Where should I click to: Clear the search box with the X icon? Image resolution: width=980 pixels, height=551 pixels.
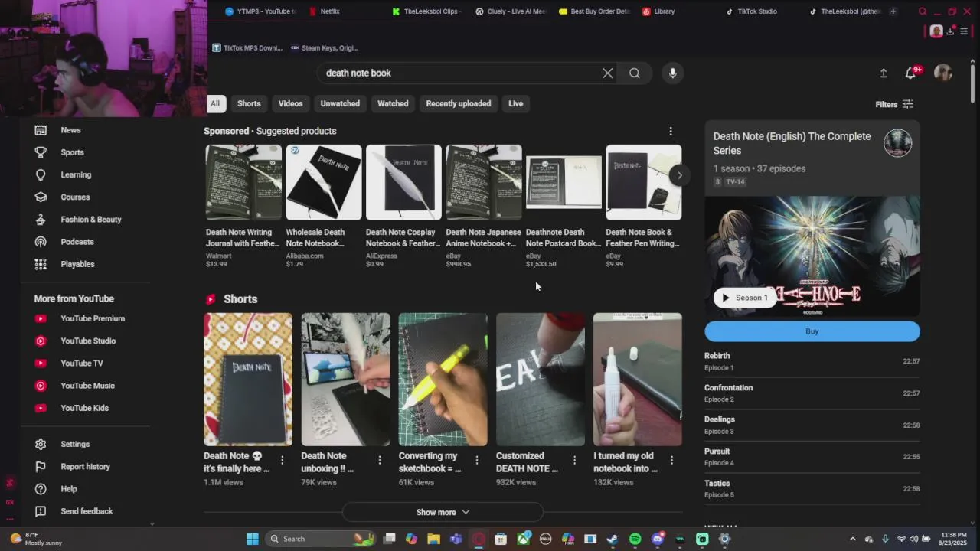(607, 73)
